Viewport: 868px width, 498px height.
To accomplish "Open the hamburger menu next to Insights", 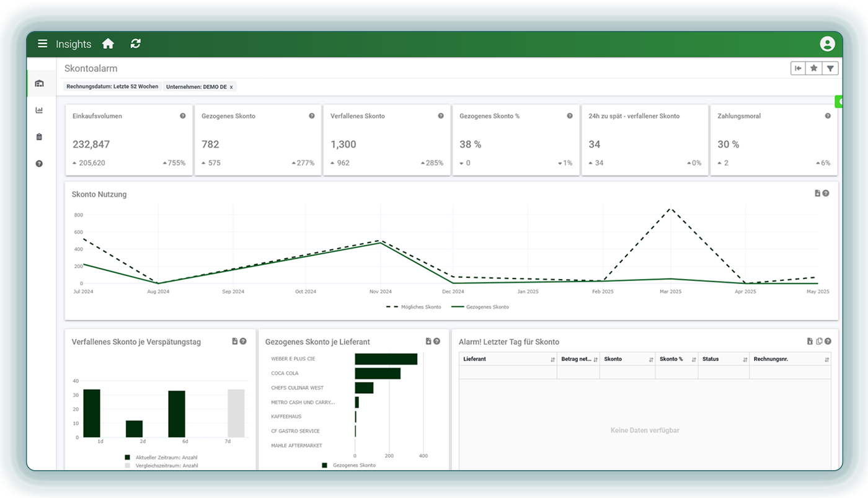I will click(42, 43).
